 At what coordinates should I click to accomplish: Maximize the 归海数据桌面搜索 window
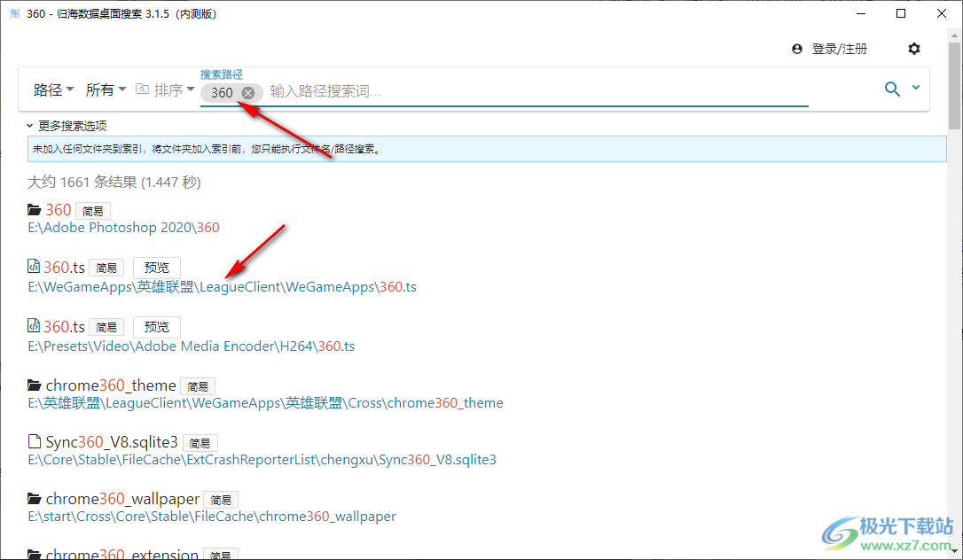(x=901, y=13)
